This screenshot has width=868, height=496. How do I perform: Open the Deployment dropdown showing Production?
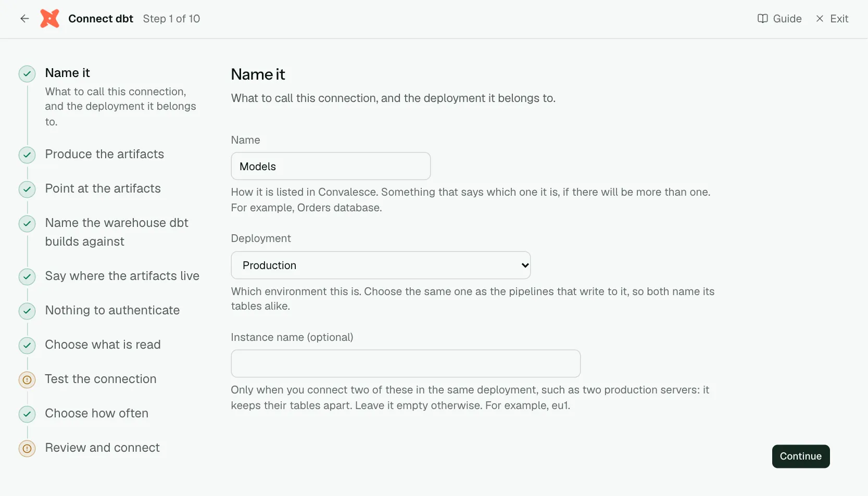(381, 265)
